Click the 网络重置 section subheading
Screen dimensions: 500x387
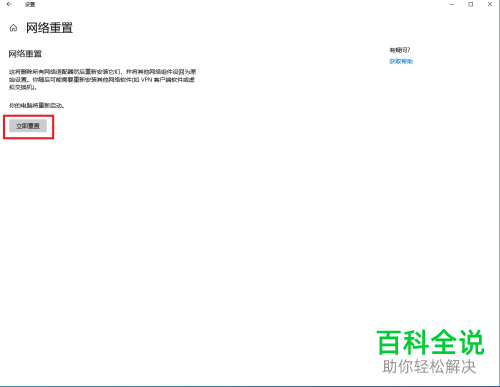tap(25, 54)
